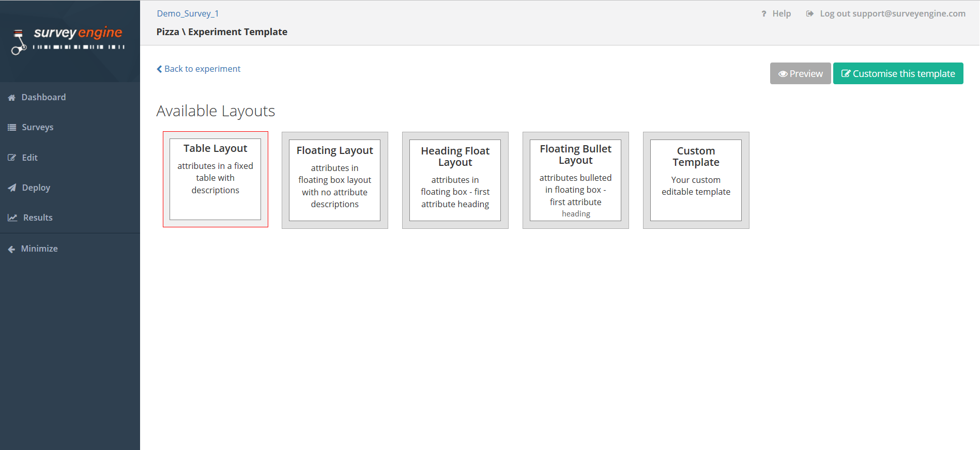Image resolution: width=980 pixels, height=450 pixels.
Task: Click the Surveys list icon
Action: [11, 128]
